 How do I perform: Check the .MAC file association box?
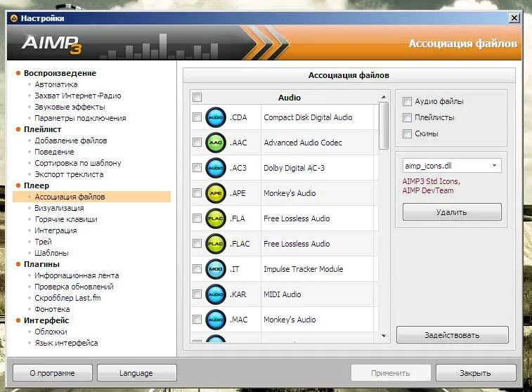click(197, 320)
